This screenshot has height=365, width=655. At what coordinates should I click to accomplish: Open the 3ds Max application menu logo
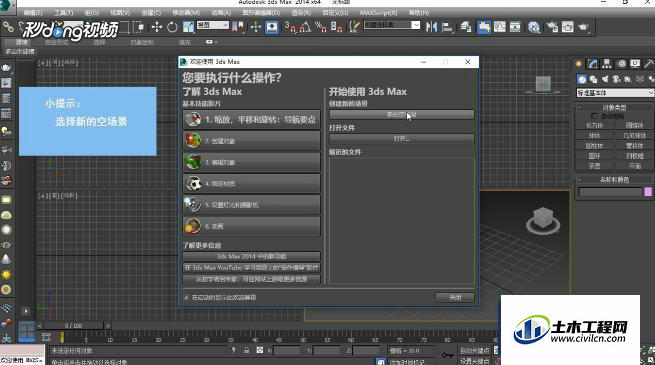pos(7,7)
